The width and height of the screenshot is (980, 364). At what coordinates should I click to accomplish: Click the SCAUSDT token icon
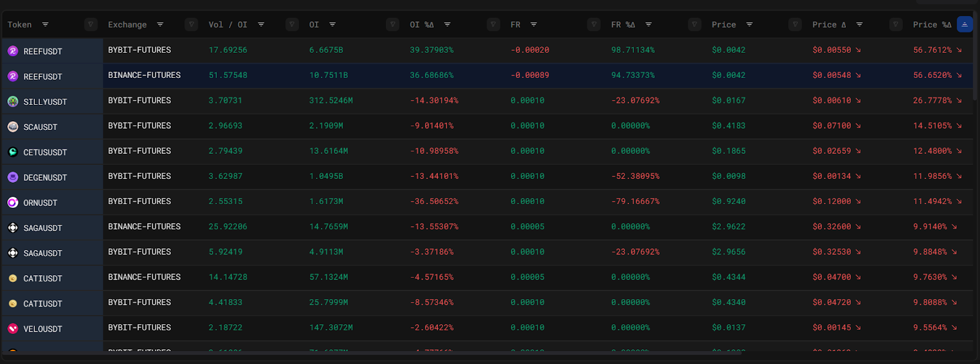pyautogui.click(x=13, y=127)
